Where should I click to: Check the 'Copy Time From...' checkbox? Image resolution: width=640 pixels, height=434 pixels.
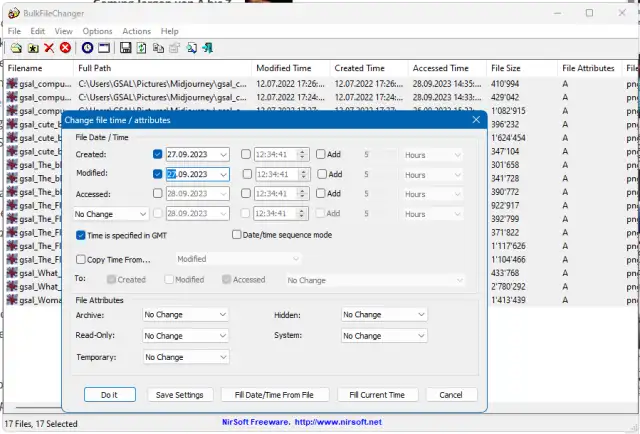click(82, 259)
